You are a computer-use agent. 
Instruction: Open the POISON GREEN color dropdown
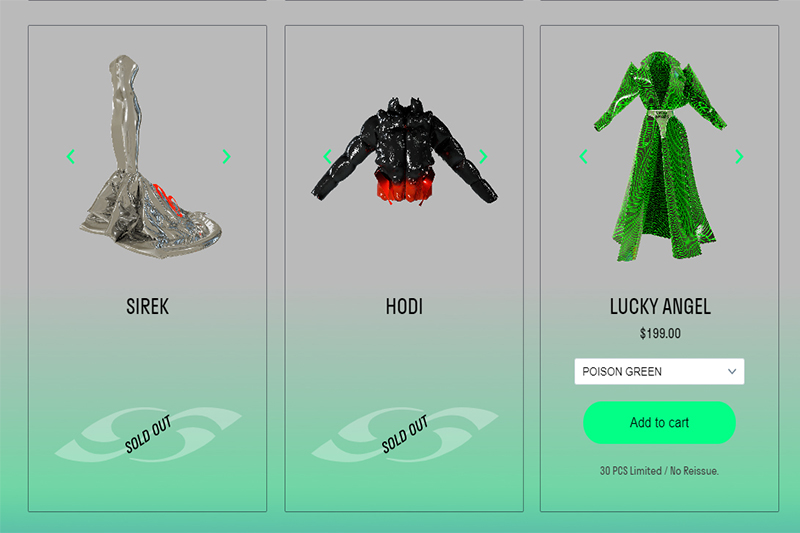tap(659, 371)
